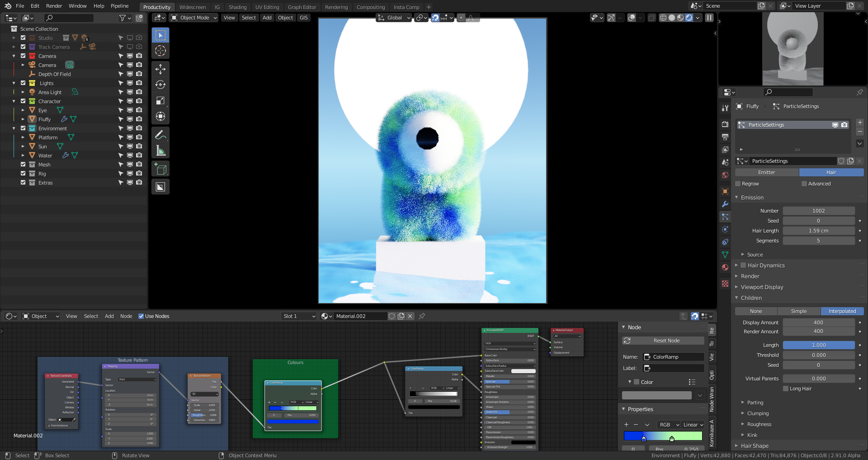This screenshot has height=460, width=868.
Task: Open the Object Mode dropdown
Action: pyautogui.click(x=194, y=18)
